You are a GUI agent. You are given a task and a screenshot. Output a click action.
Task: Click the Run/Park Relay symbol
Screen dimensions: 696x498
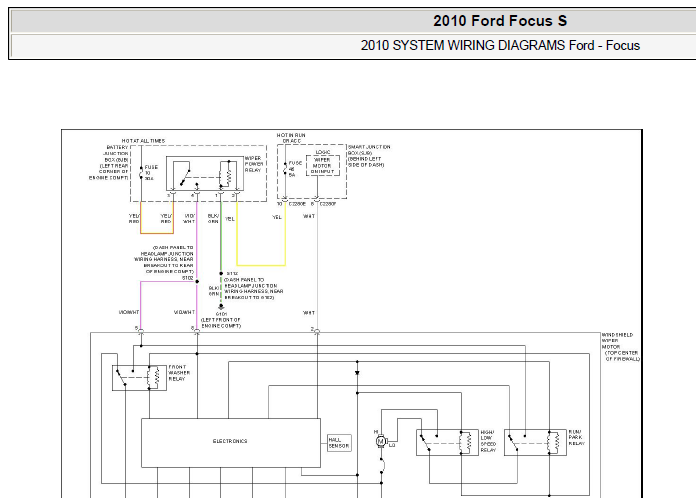point(535,443)
